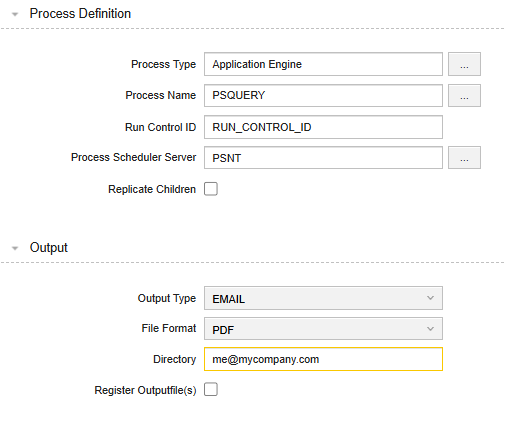This screenshot has height=436, width=505.
Task: Check the Register Outputfile(s) box
Action: (x=211, y=389)
